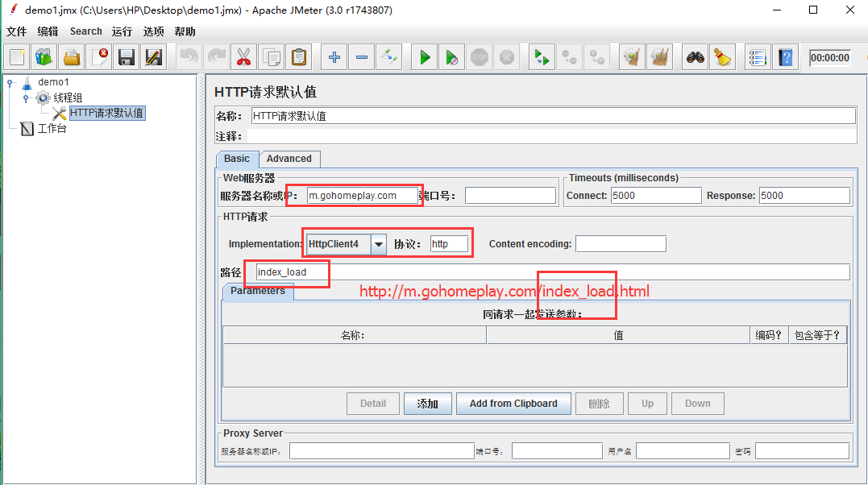The height and width of the screenshot is (485, 868).
Task: Click the Clear results broom icon
Action: (x=632, y=57)
